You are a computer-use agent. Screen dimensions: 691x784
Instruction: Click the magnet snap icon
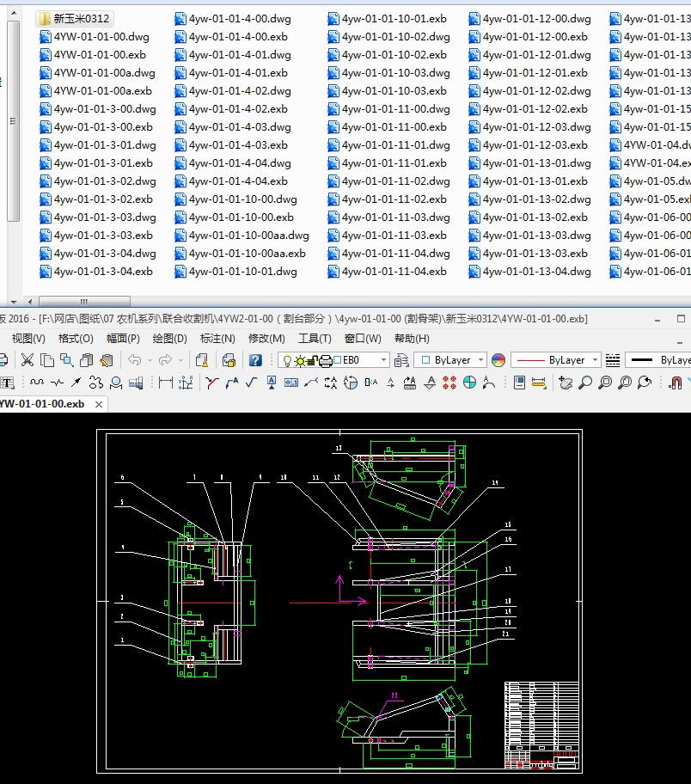coord(676,383)
